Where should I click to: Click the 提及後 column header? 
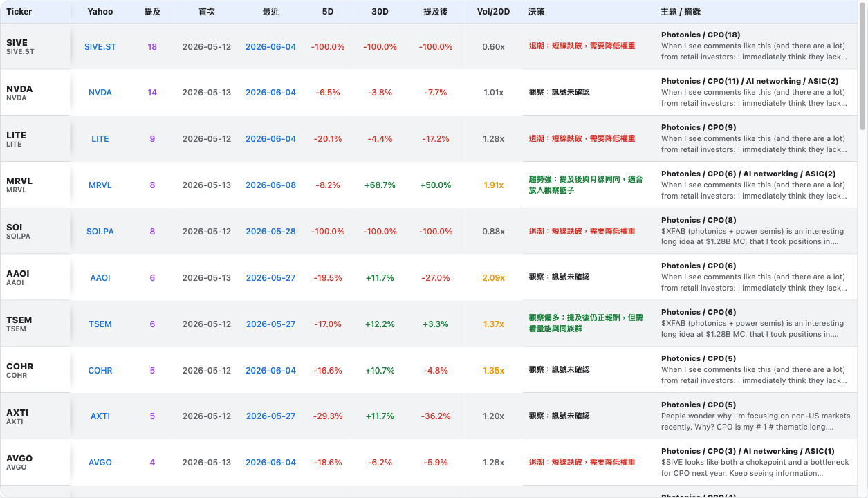436,12
